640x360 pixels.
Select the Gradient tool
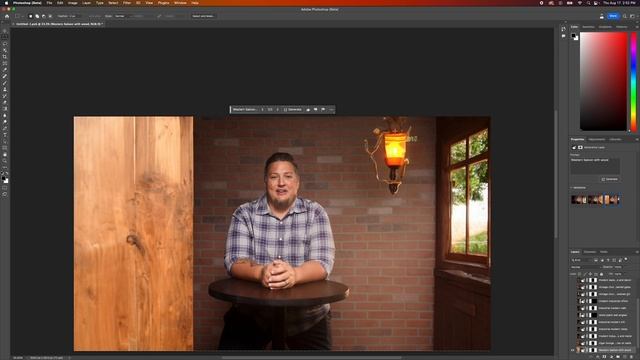pos(5,109)
